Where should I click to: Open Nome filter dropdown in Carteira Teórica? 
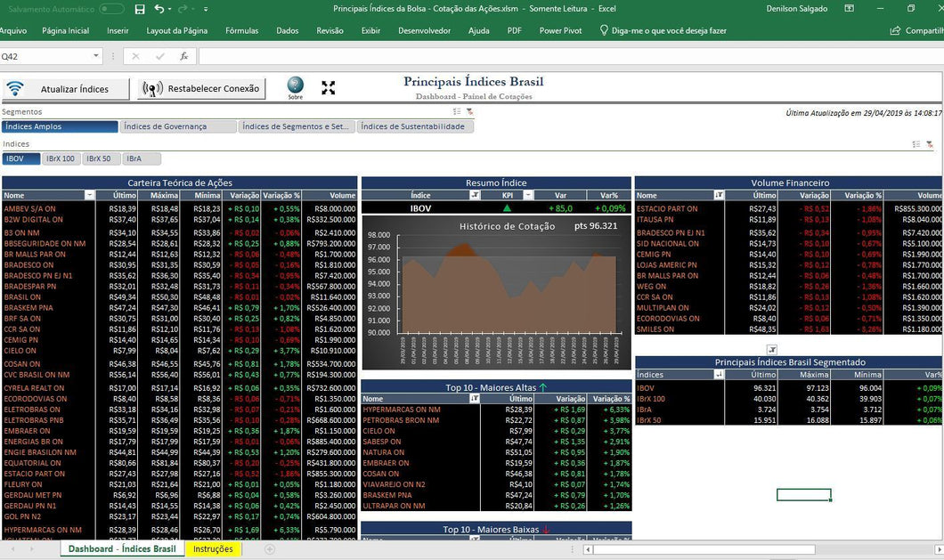[x=90, y=195]
